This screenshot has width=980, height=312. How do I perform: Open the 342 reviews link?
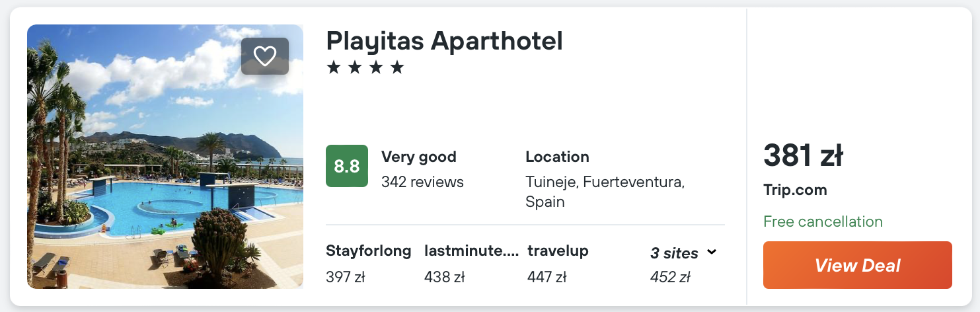pyautogui.click(x=422, y=182)
